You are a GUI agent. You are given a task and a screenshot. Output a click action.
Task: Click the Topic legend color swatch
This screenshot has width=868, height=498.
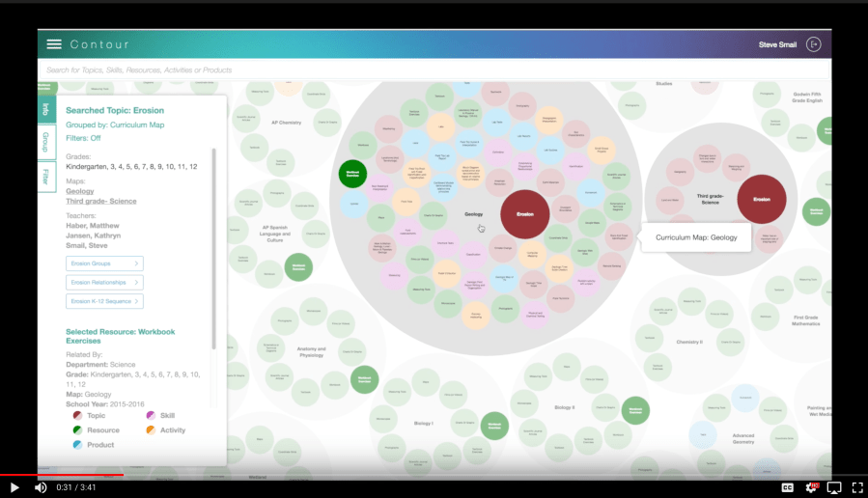click(77, 416)
